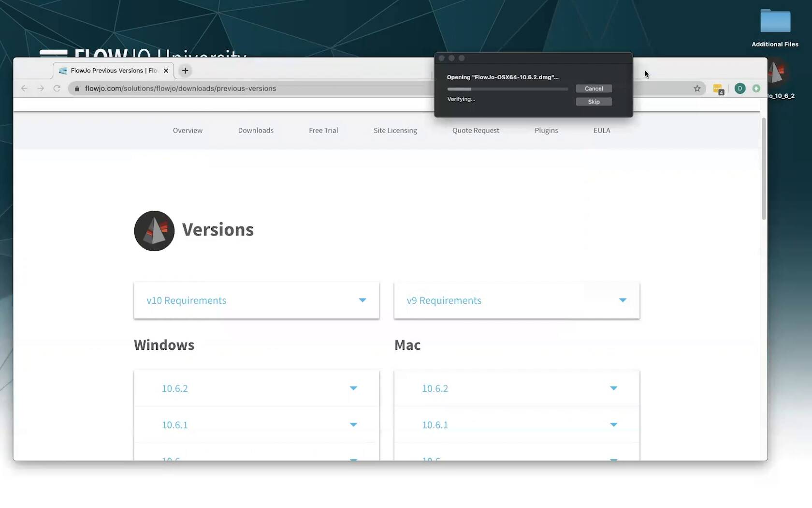Open a new browser tab
Screen dimensions: 812x508
[x=185, y=71]
